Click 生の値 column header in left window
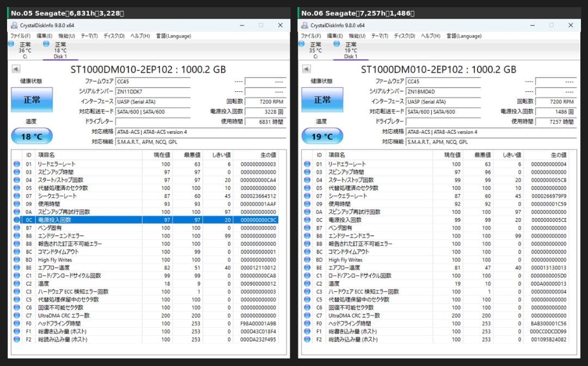 tap(255, 154)
